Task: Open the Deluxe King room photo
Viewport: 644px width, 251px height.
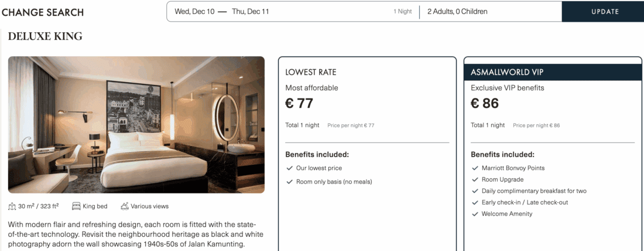Action: tap(136, 124)
